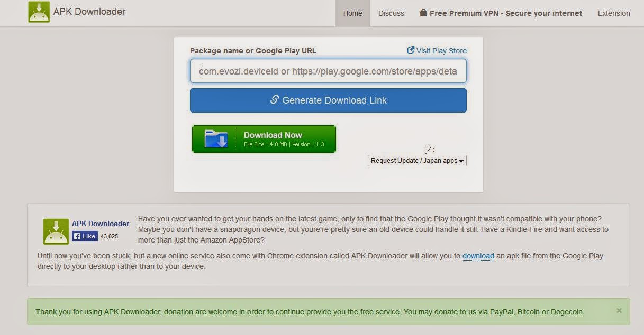
Task: Open the Home tab
Action: [x=353, y=13]
